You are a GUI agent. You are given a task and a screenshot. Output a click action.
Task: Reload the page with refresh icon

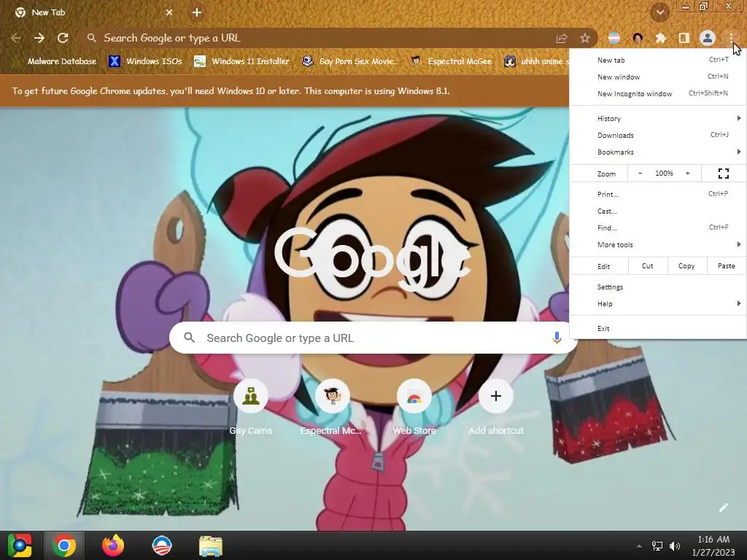pos(63,38)
